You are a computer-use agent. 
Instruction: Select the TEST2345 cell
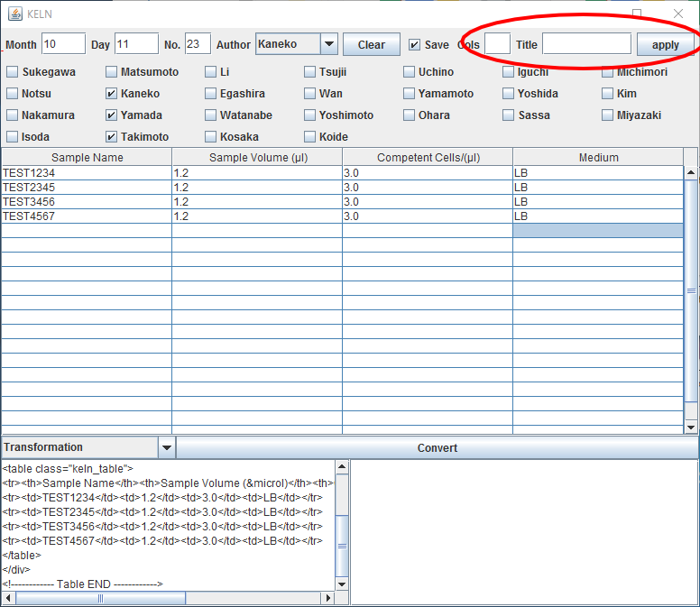pos(87,187)
